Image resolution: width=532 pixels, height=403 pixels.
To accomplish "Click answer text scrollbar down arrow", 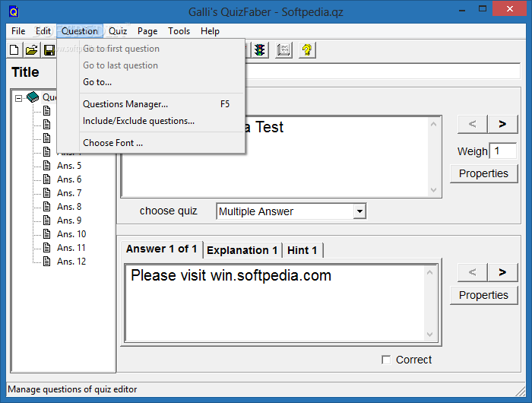I will coord(429,335).
